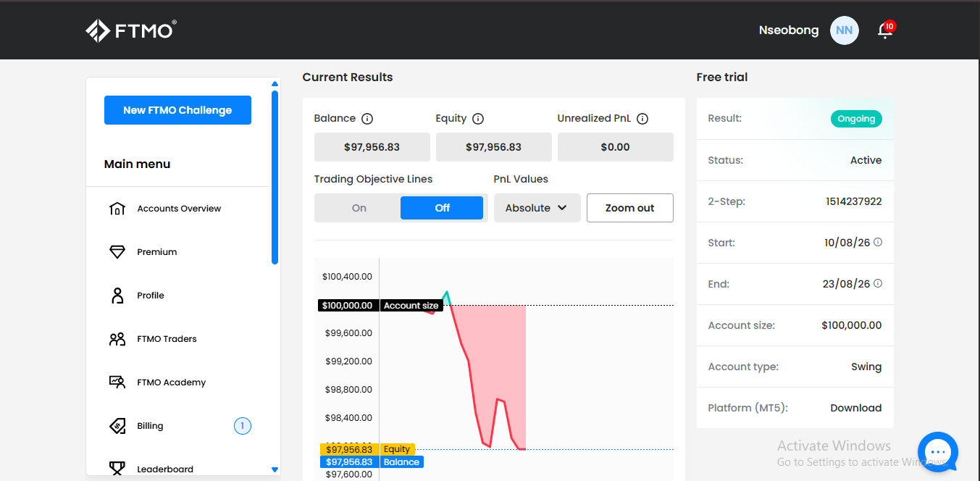Screen dimensions: 980x481
Task: Click the Billing count badge 1
Action: coord(243,426)
